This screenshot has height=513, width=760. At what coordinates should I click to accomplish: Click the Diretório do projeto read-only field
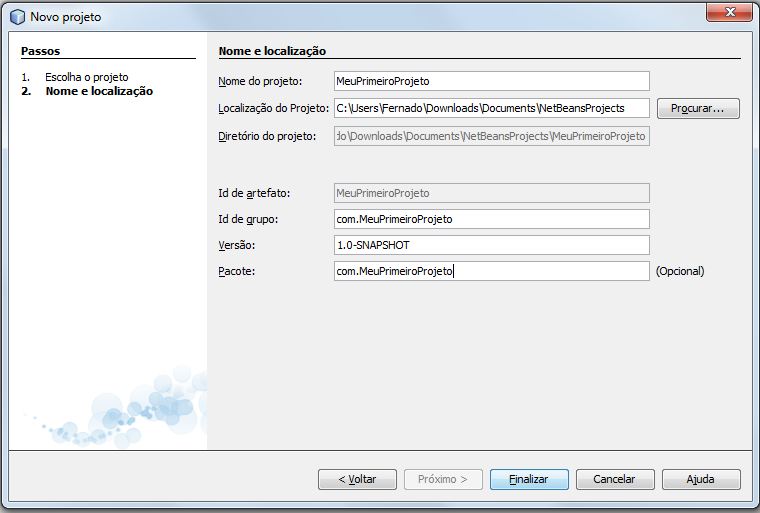coord(491,135)
